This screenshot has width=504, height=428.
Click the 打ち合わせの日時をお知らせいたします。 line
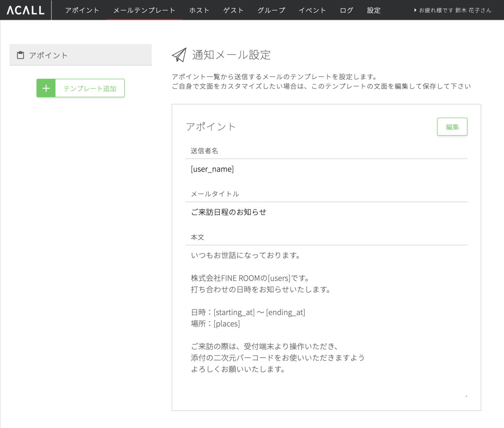pyautogui.click(x=261, y=289)
